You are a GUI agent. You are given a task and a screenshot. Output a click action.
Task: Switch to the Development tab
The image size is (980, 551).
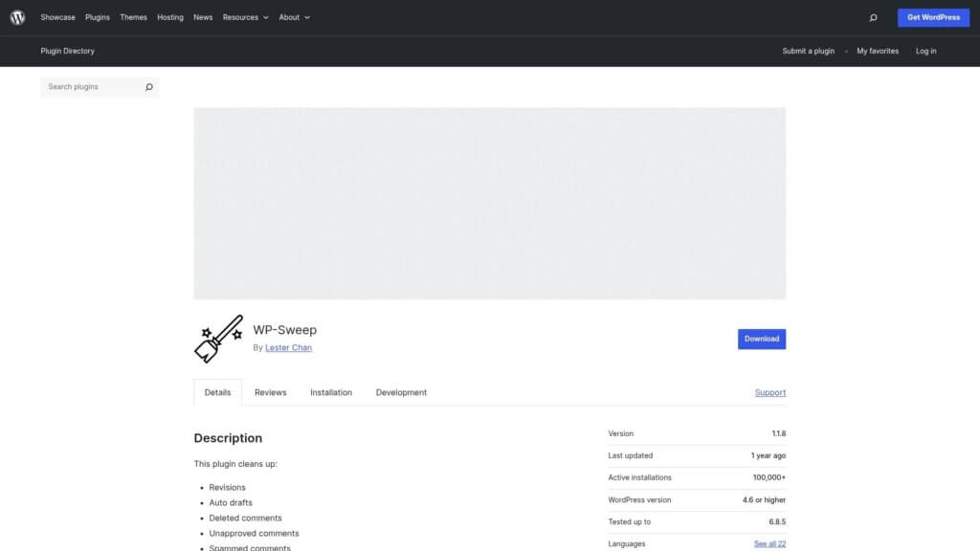401,392
